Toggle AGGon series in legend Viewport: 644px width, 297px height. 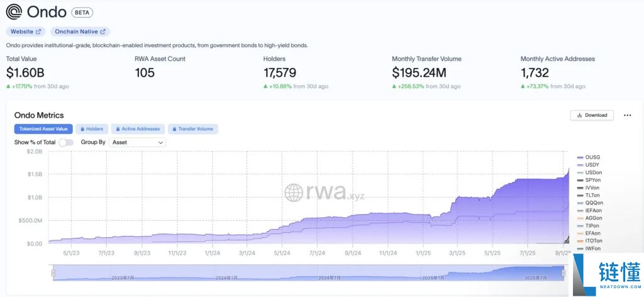pos(589,218)
